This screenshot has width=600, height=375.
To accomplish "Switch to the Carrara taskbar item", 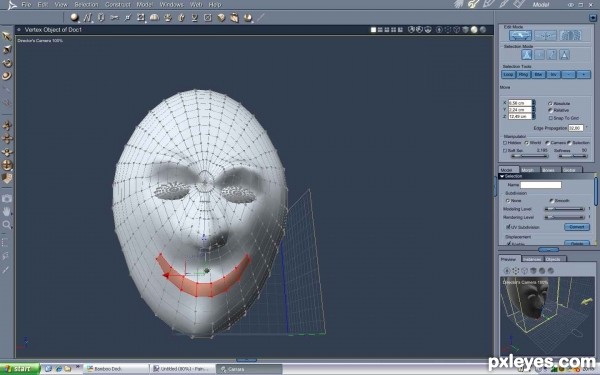I will pos(249,369).
